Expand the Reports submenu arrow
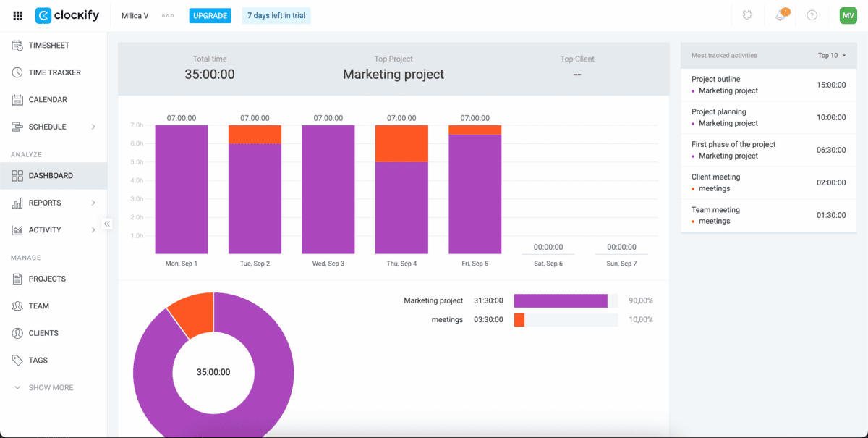Viewport: 868px width, 438px height. (x=93, y=203)
